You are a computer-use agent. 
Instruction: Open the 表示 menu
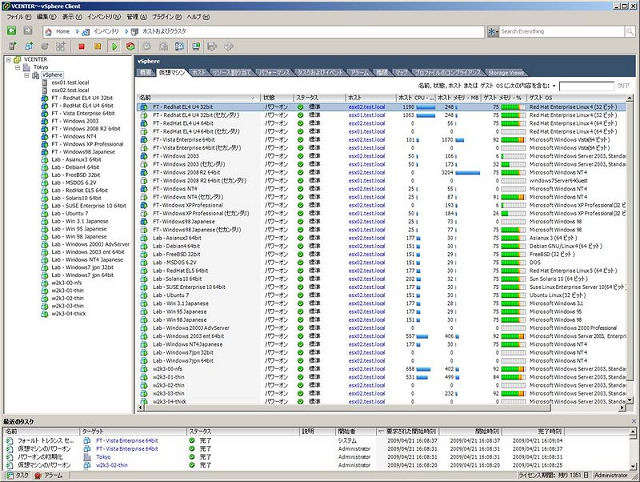pyautogui.click(x=72, y=17)
